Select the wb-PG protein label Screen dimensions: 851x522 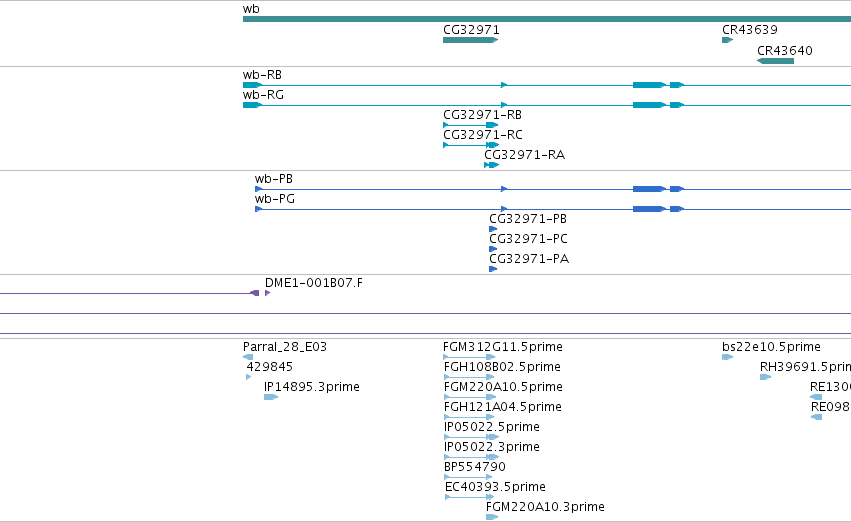(x=275, y=199)
